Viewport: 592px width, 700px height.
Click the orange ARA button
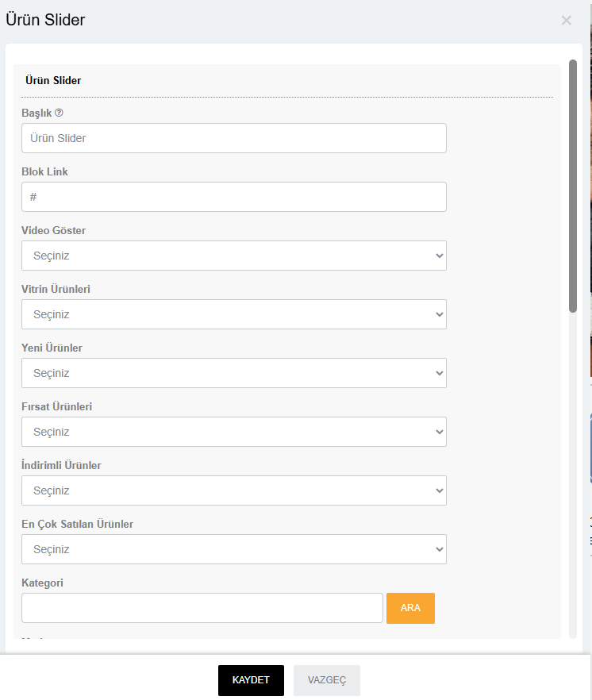(x=410, y=608)
